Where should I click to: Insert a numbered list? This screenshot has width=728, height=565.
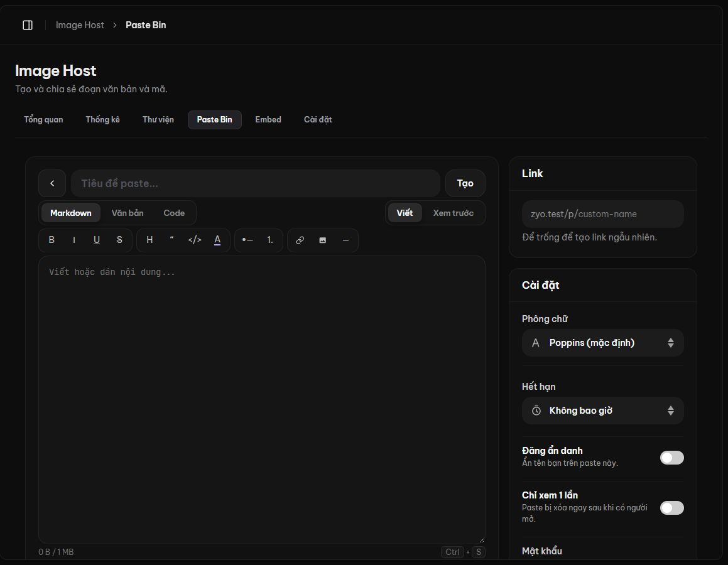point(269,240)
